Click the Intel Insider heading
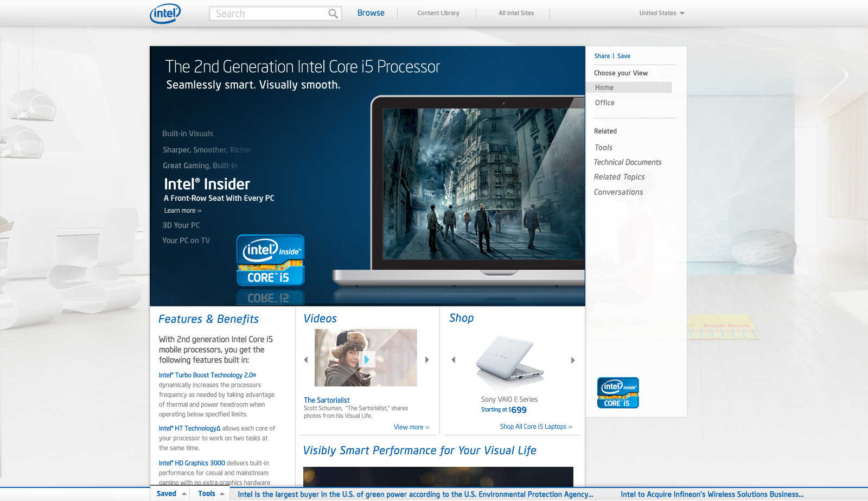Viewport: 868px width, 501px height. pyautogui.click(x=207, y=184)
